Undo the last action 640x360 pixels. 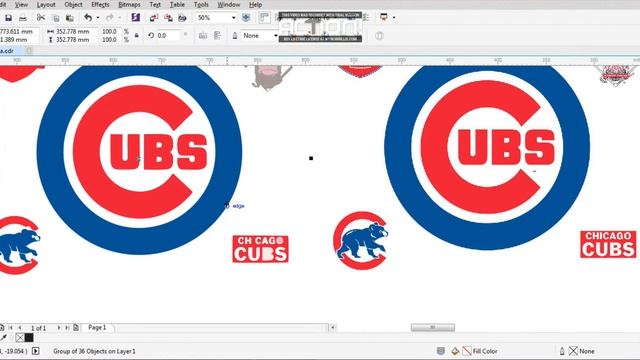(x=88, y=18)
